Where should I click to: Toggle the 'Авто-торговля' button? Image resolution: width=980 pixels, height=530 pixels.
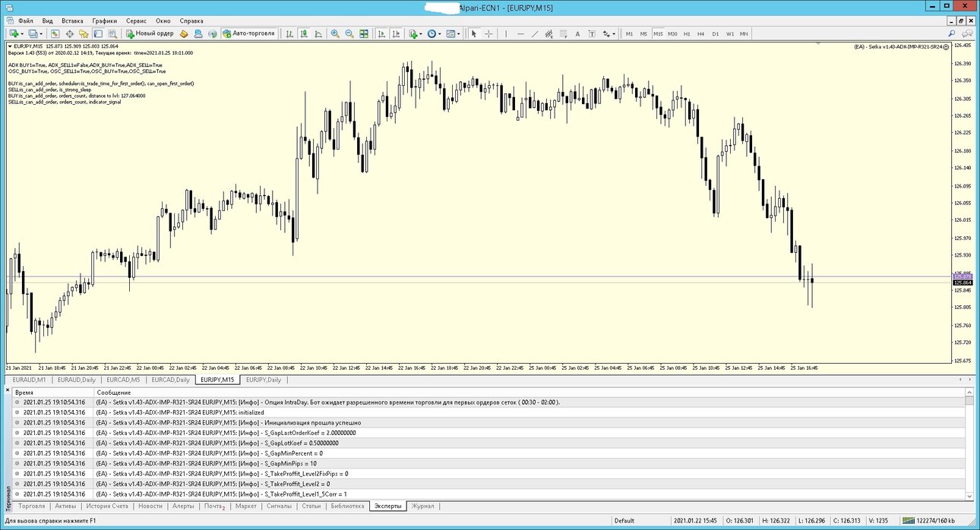pyautogui.click(x=248, y=33)
